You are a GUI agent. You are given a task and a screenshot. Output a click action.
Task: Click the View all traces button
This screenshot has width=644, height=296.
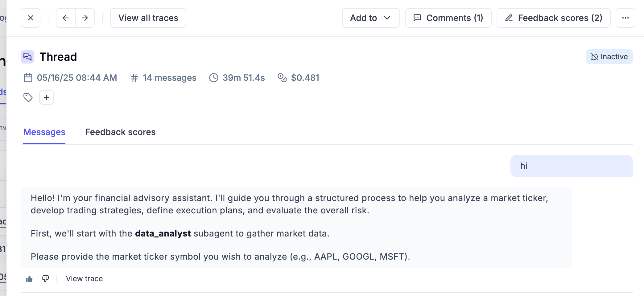148,18
